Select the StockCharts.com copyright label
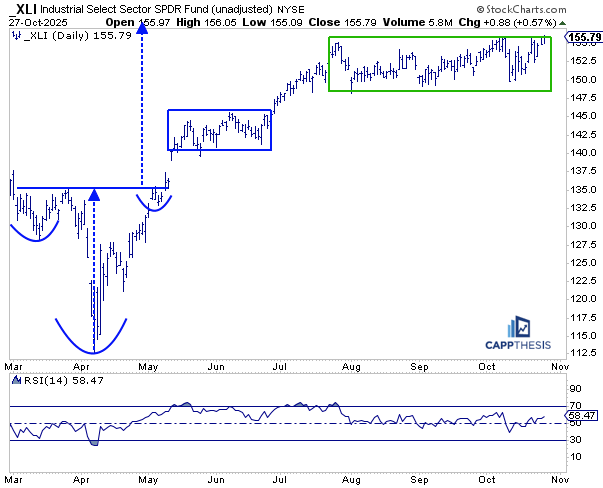This screenshot has height=488, width=603. [x=521, y=9]
